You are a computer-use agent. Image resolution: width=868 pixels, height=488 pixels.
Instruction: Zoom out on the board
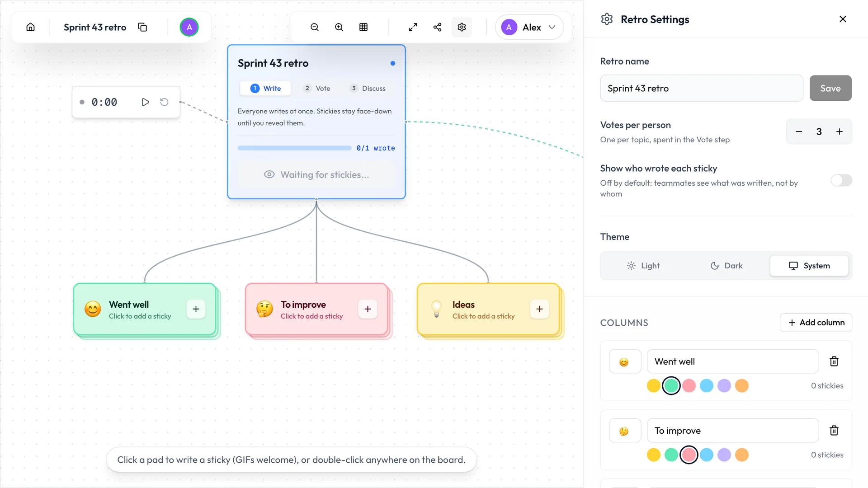coord(315,27)
